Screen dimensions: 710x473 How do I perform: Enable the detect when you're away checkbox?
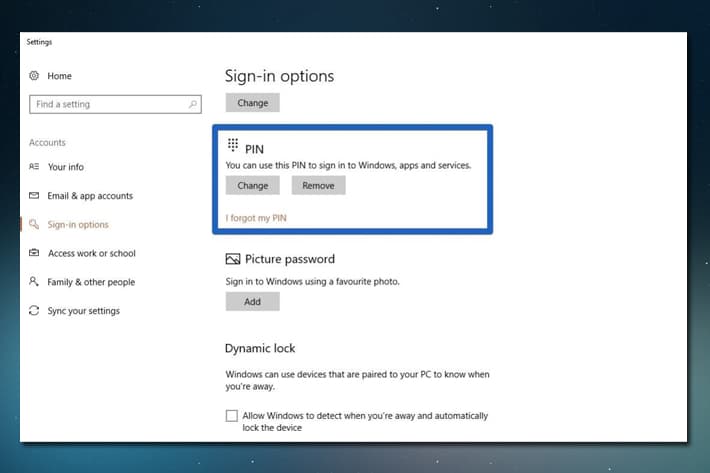tap(231, 416)
